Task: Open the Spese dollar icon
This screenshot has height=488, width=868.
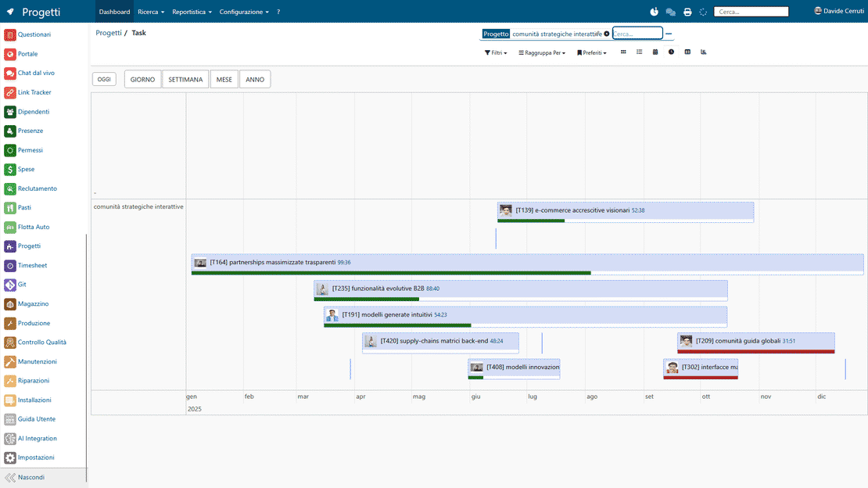Action: coord(10,170)
